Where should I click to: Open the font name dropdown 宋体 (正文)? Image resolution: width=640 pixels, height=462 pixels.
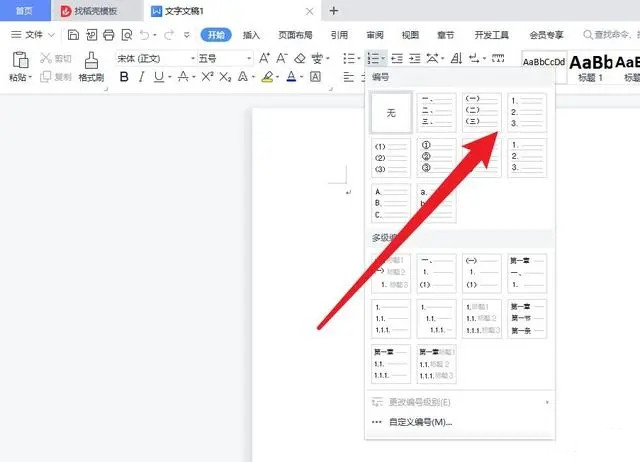154,59
